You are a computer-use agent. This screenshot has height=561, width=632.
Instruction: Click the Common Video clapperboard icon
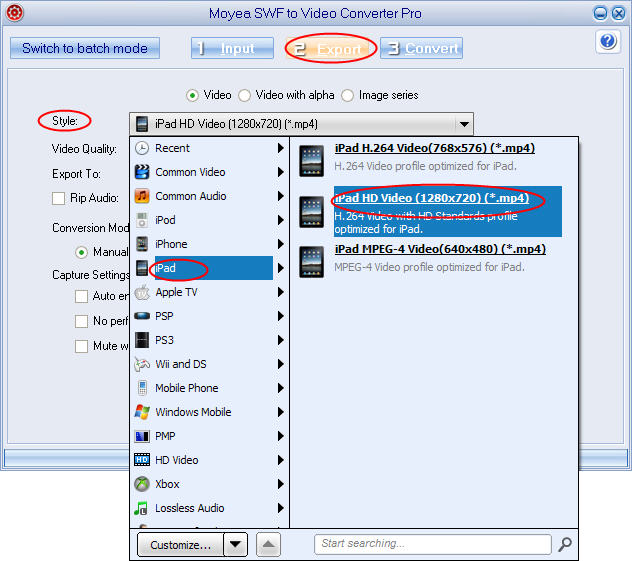pos(142,172)
